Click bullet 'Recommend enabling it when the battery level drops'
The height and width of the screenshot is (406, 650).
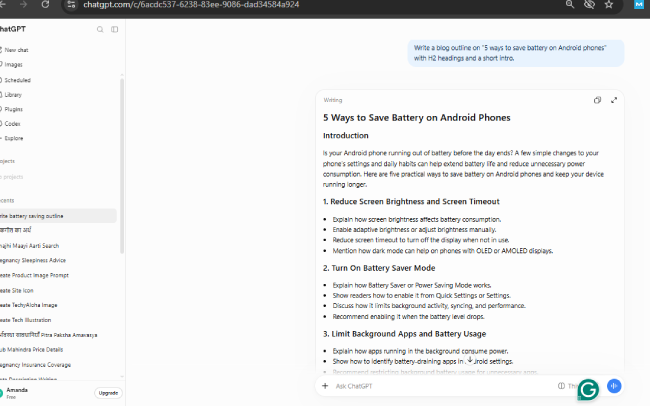pyautogui.click(x=408, y=317)
